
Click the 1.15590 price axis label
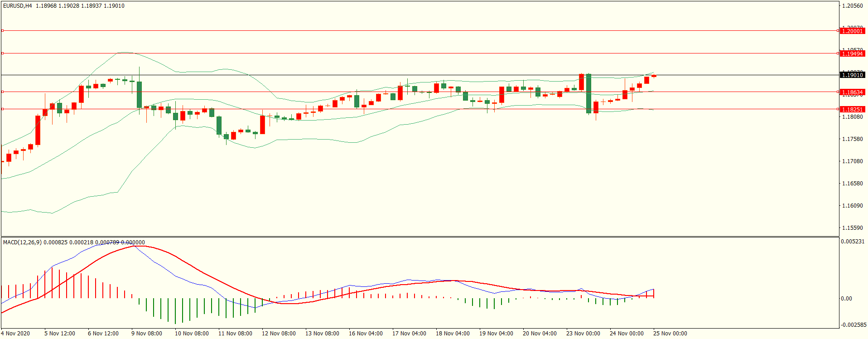coord(852,228)
